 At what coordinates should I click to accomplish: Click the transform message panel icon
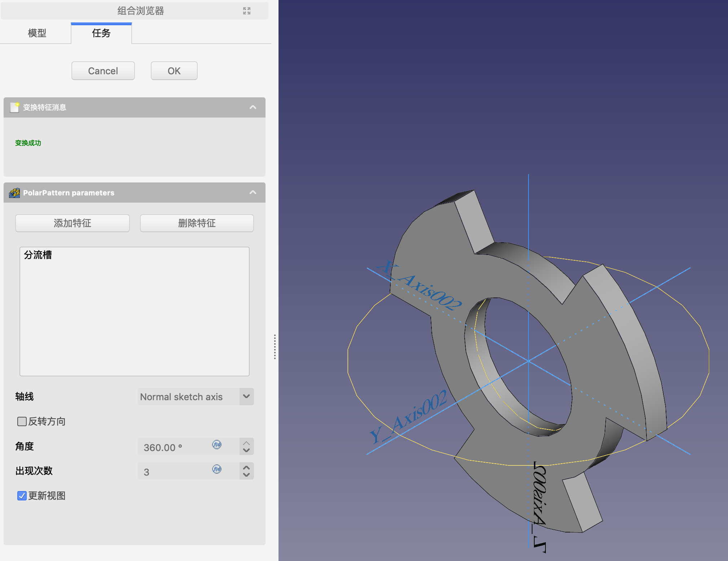[x=14, y=107]
